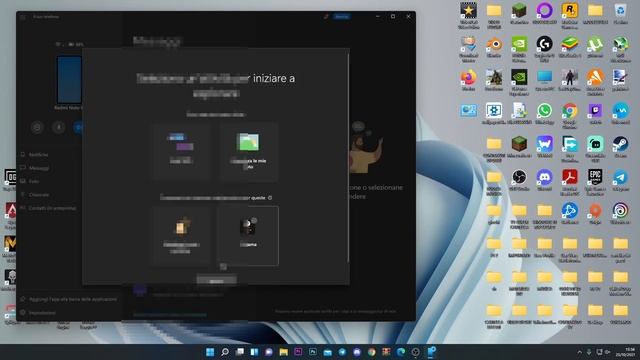Click the blue phone screen thumbnail
The image size is (640, 360).
pos(69,80)
